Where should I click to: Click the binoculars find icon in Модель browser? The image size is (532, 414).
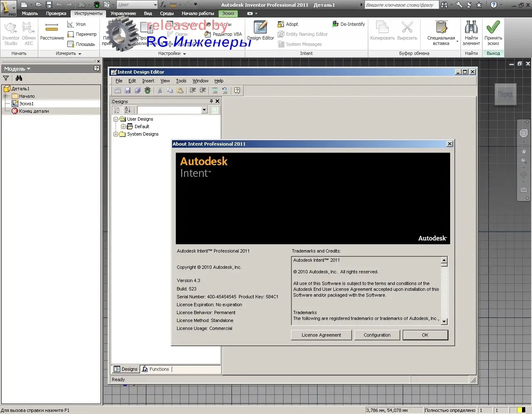(x=19, y=78)
